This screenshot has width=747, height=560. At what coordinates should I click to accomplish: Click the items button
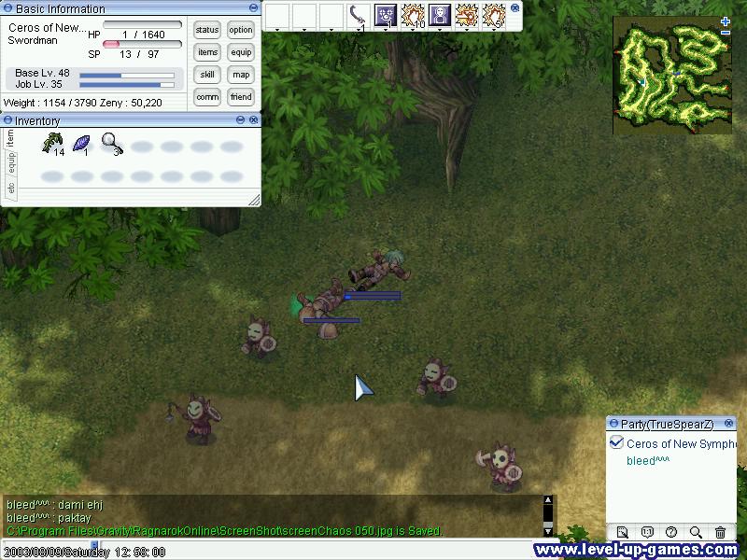point(206,52)
